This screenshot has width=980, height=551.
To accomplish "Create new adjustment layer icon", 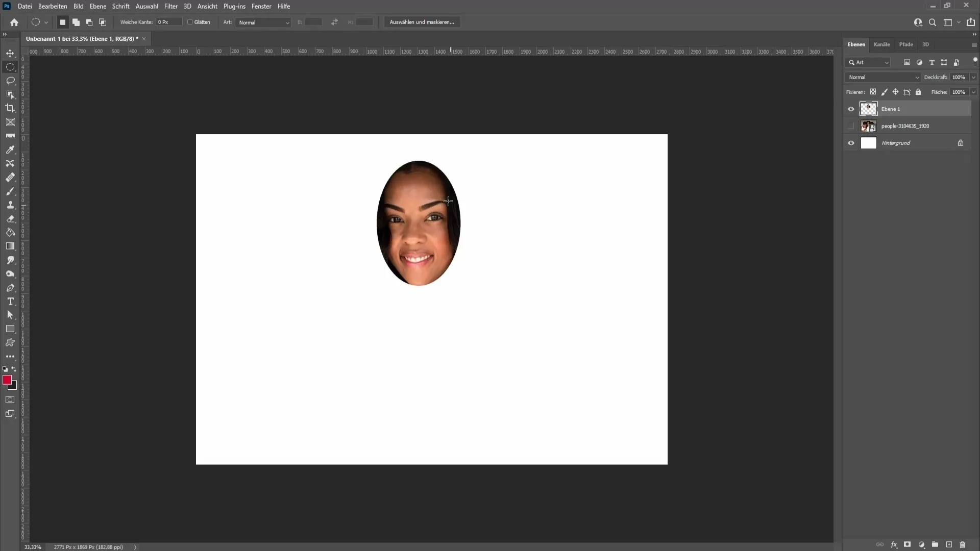I will click(x=922, y=545).
